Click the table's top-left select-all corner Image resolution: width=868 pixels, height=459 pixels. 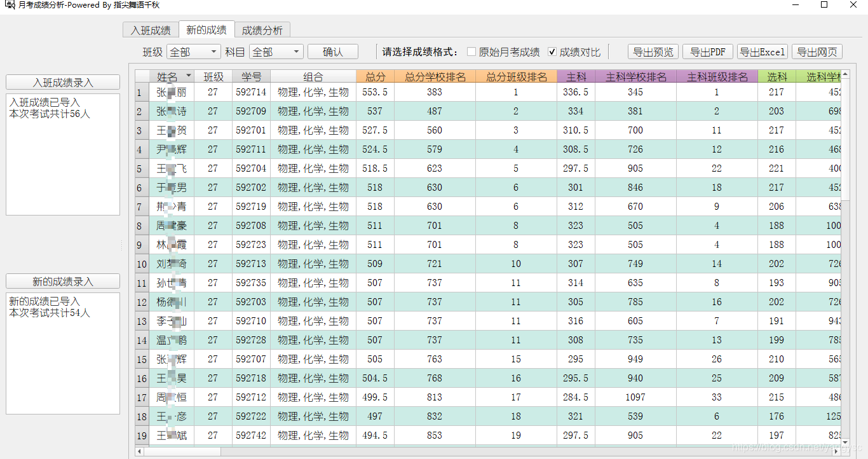tap(142, 76)
